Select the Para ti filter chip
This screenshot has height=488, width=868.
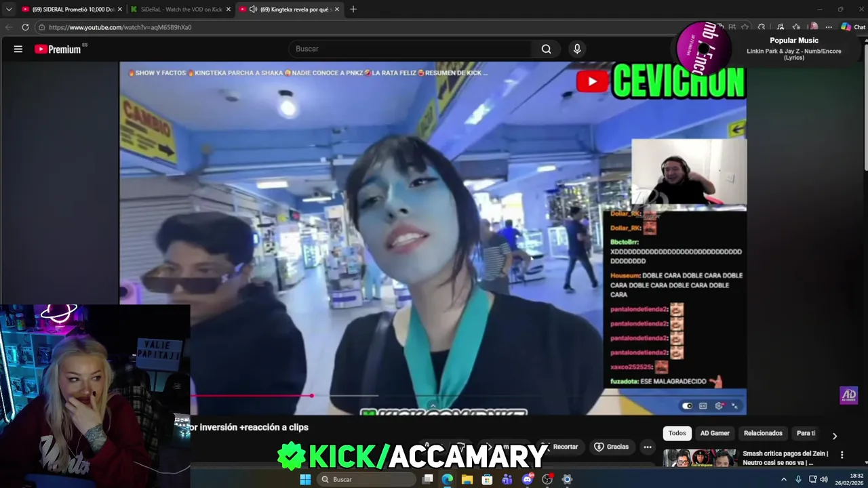point(806,433)
